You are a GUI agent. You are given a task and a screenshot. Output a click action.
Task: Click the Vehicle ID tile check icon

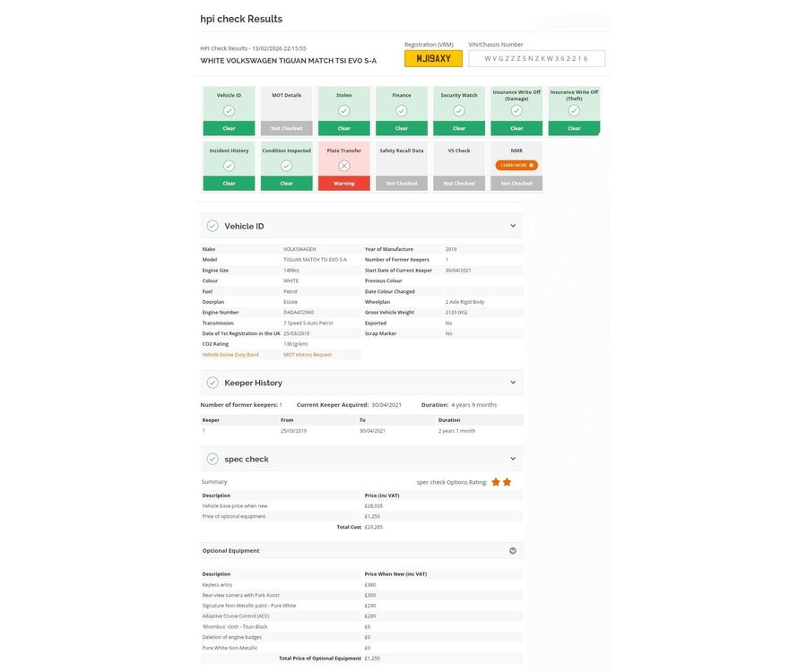(229, 110)
